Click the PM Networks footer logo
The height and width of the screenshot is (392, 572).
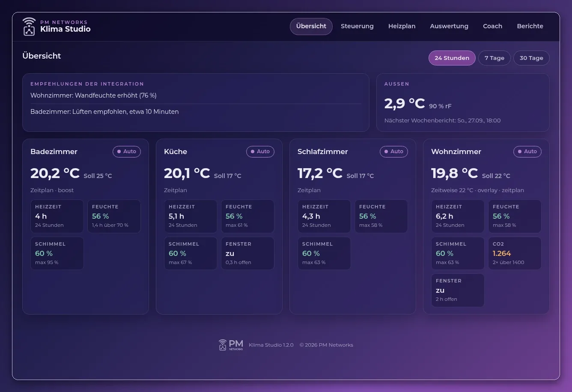(231, 345)
